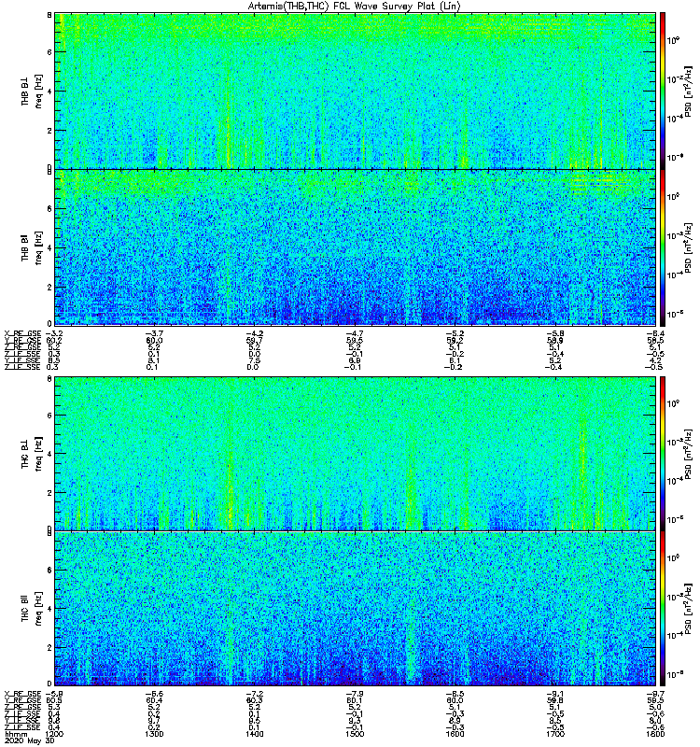
Task: Click the color bar beside THB B-perpendicular panel
Action: pyautogui.click(x=663, y=91)
